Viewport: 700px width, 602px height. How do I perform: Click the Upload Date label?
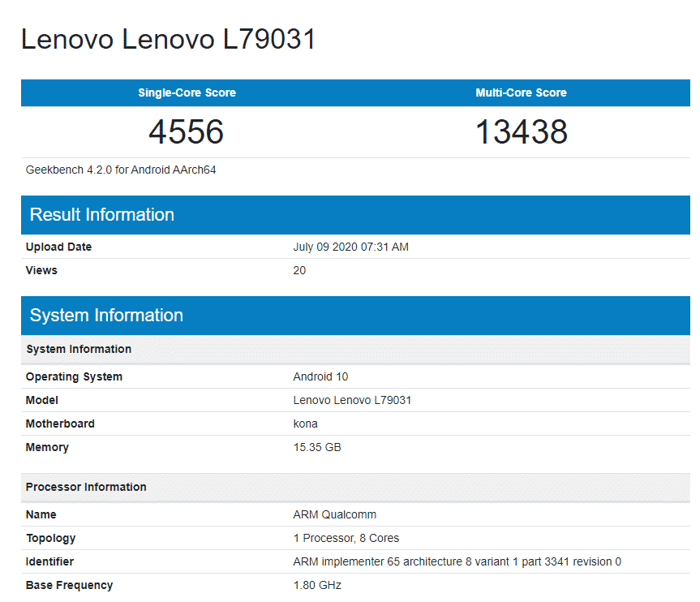point(58,247)
